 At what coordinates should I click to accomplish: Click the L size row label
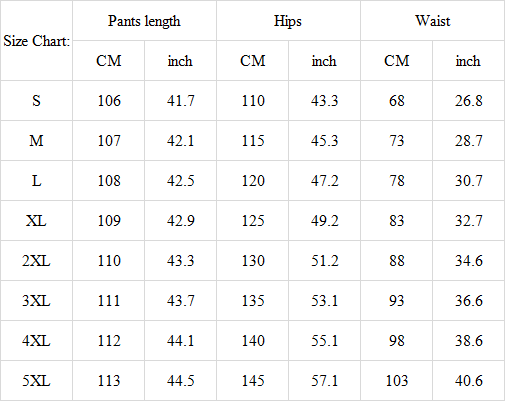point(36,180)
